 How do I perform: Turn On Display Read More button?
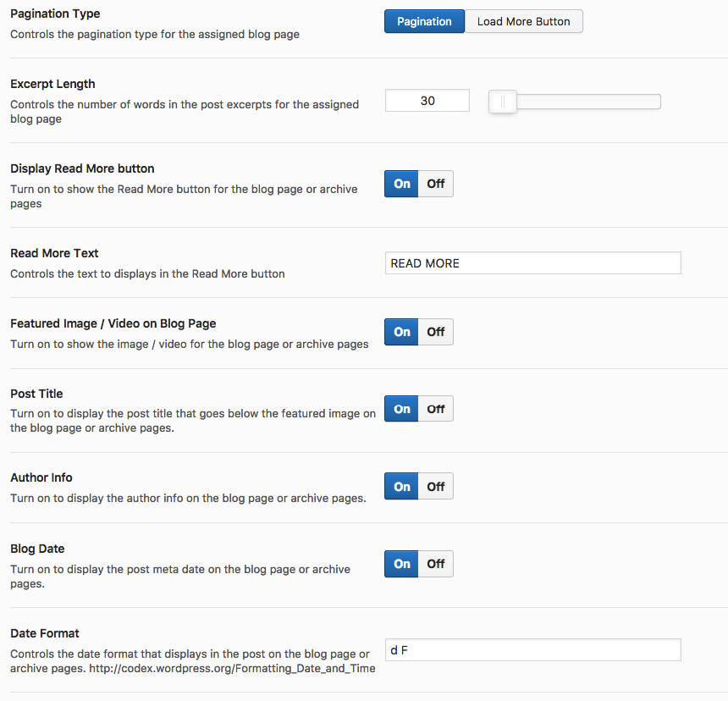tap(402, 184)
